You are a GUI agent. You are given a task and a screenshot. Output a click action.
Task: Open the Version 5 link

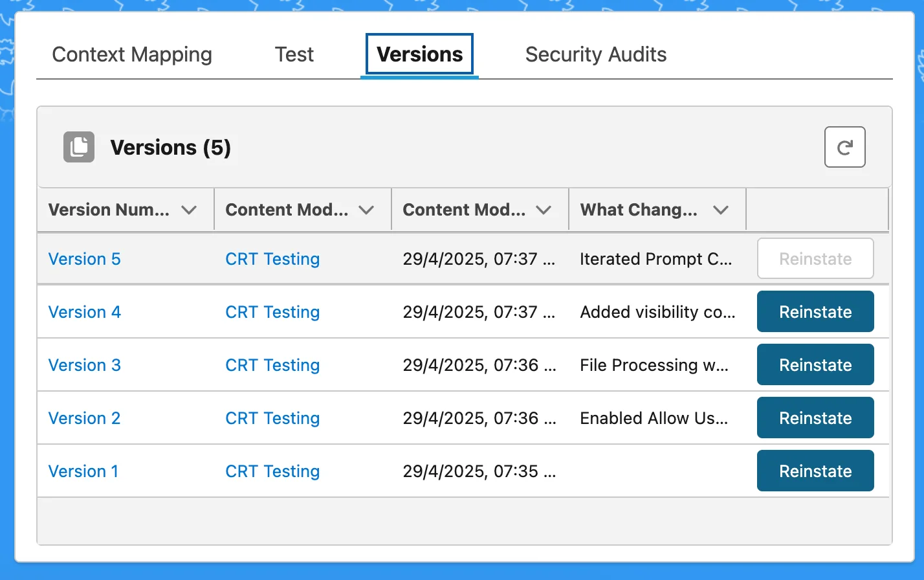click(85, 259)
